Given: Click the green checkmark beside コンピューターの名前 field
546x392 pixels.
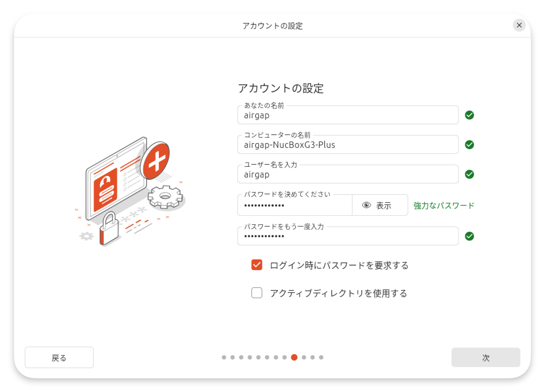Looking at the screenshot, I should click(469, 145).
